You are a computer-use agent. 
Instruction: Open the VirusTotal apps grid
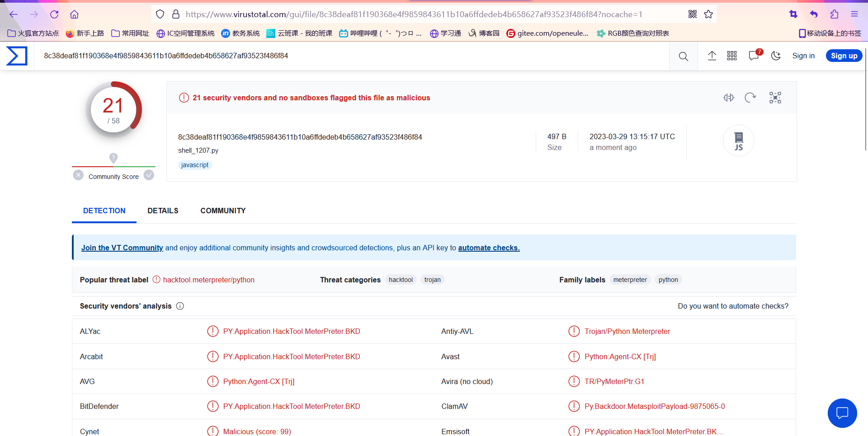coord(732,56)
